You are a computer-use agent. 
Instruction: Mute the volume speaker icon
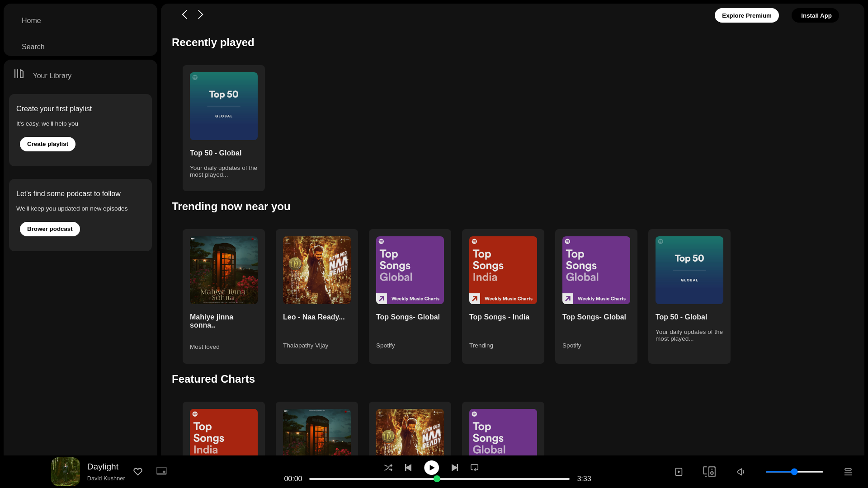click(x=741, y=472)
